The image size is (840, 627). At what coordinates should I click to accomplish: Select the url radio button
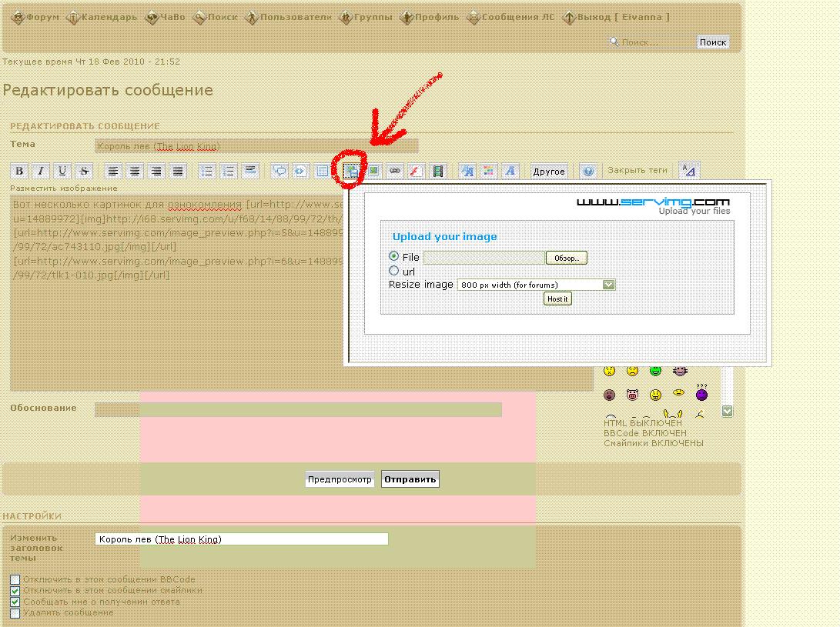coord(394,271)
